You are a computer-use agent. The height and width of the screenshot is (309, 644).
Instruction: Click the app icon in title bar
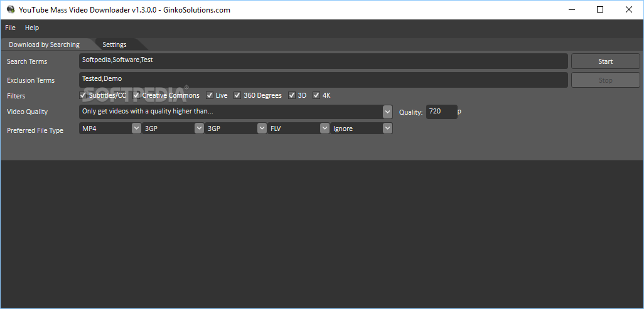click(x=11, y=9)
